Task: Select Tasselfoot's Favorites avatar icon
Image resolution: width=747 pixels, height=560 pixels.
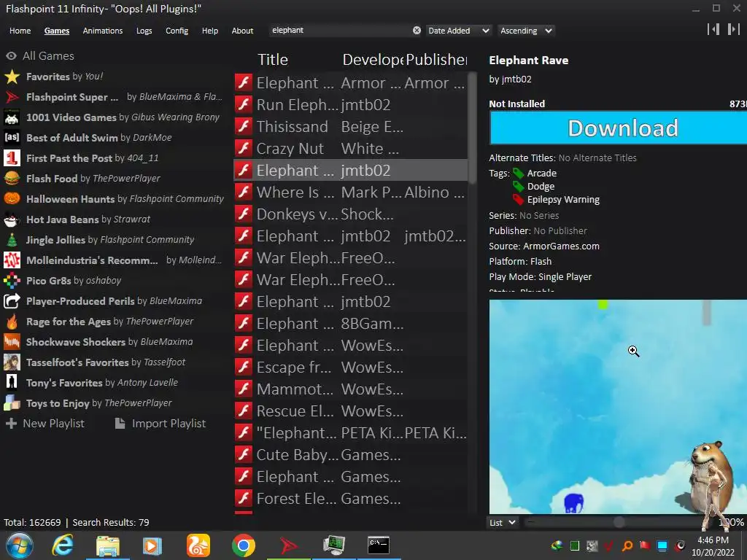Action: [x=12, y=362]
